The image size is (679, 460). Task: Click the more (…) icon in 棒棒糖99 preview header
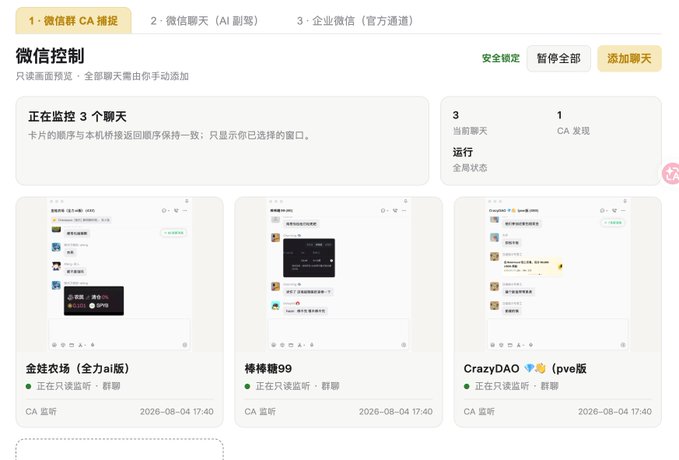[404, 211]
